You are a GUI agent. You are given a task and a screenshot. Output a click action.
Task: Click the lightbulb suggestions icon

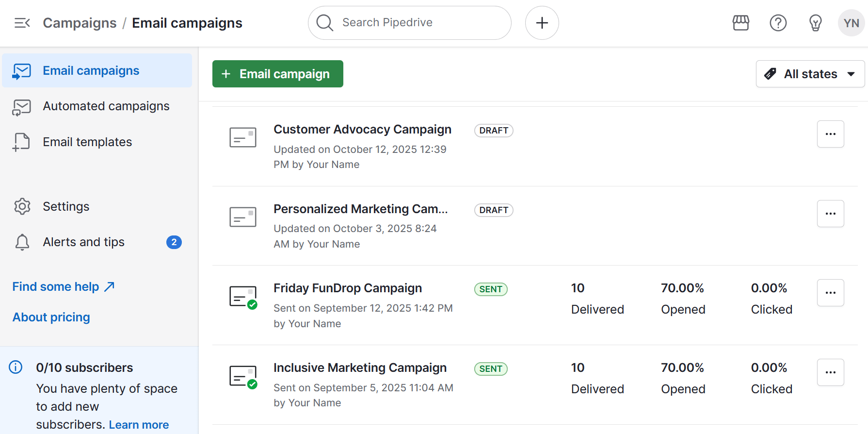coord(815,22)
